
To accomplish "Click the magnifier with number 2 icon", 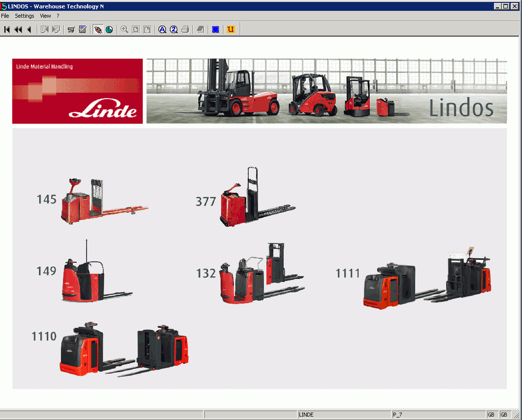I will click(x=174, y=29).
